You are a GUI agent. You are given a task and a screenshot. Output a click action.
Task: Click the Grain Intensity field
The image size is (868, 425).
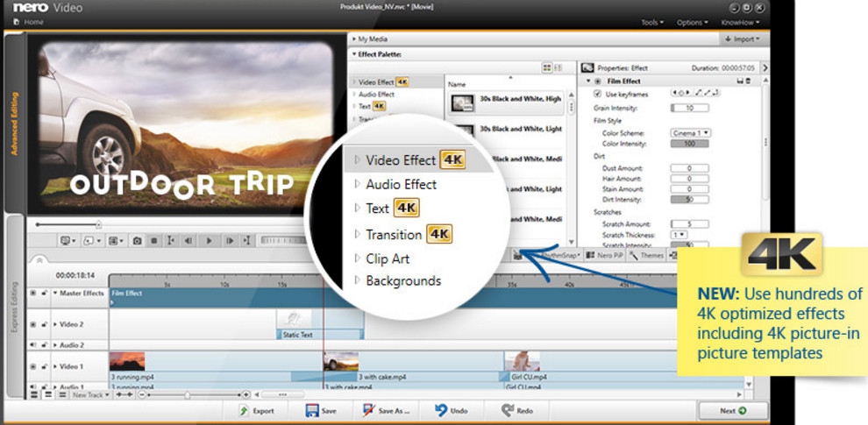click(690, 108)
